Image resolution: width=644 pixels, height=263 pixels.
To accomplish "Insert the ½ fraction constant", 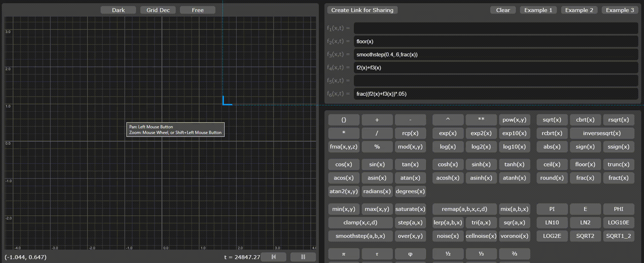I will (x=447, y=254).
